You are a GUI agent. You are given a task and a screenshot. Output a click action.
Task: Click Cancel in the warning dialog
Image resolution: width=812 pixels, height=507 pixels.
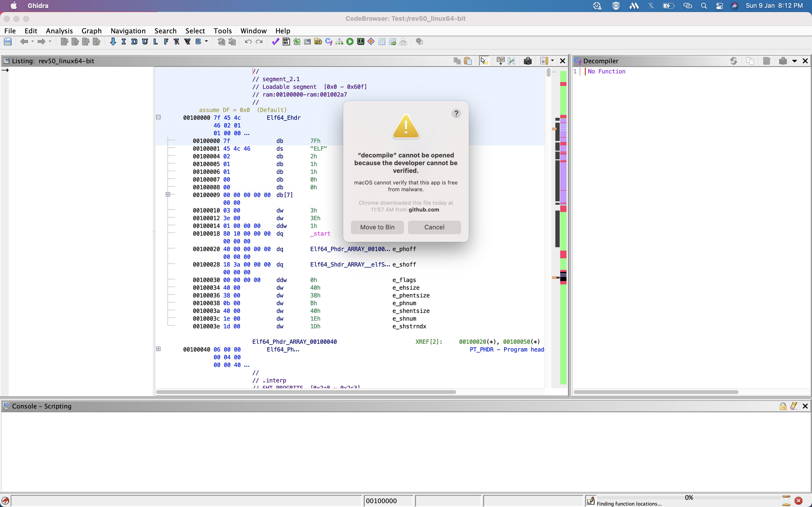(x=434, y=227)
